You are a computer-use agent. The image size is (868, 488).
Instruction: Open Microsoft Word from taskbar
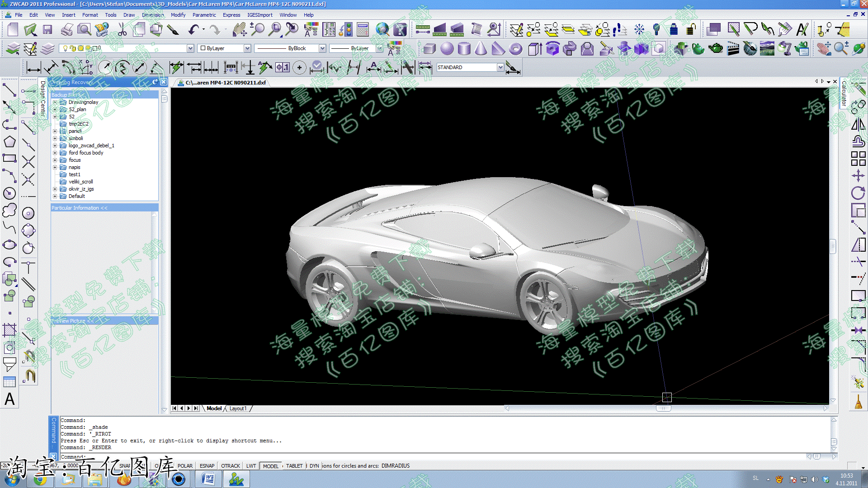[208, 479]
